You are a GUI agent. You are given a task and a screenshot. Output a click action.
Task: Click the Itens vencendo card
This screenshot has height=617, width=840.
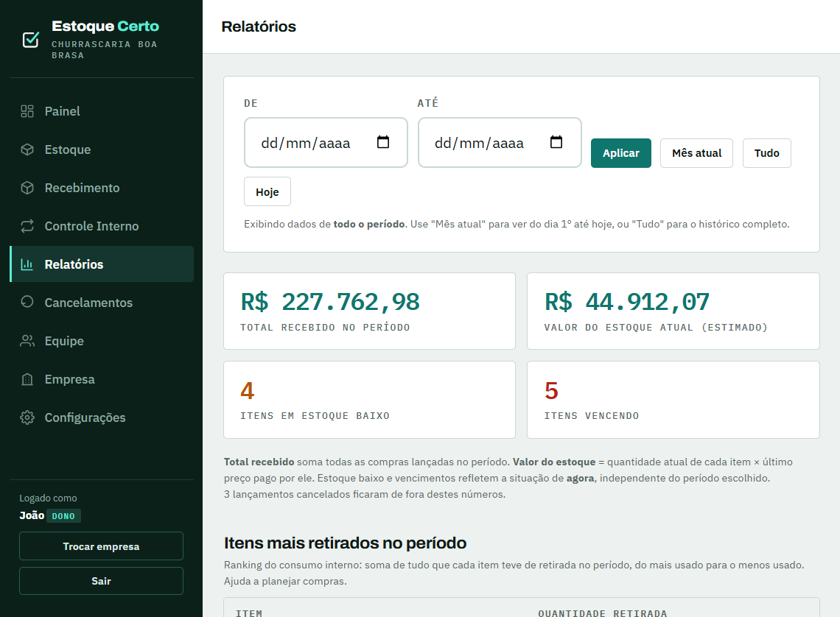click(x=673, y=400)
